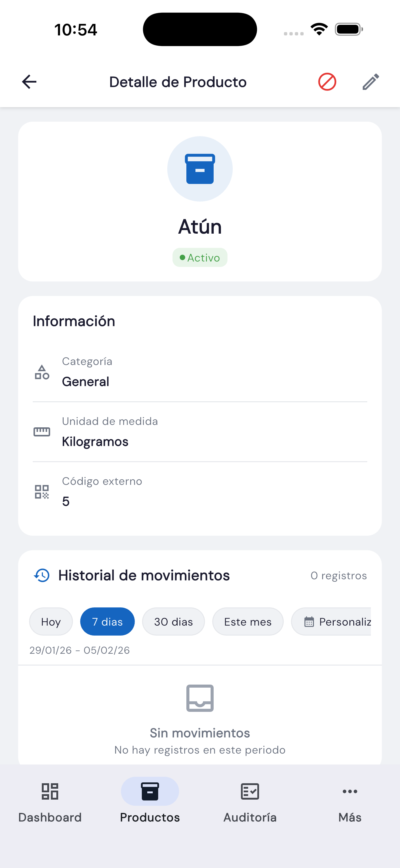Open the Personalizado date range picker
Image resolution: width=400 pixels, height=868 pixels.
tap(332, 622)
